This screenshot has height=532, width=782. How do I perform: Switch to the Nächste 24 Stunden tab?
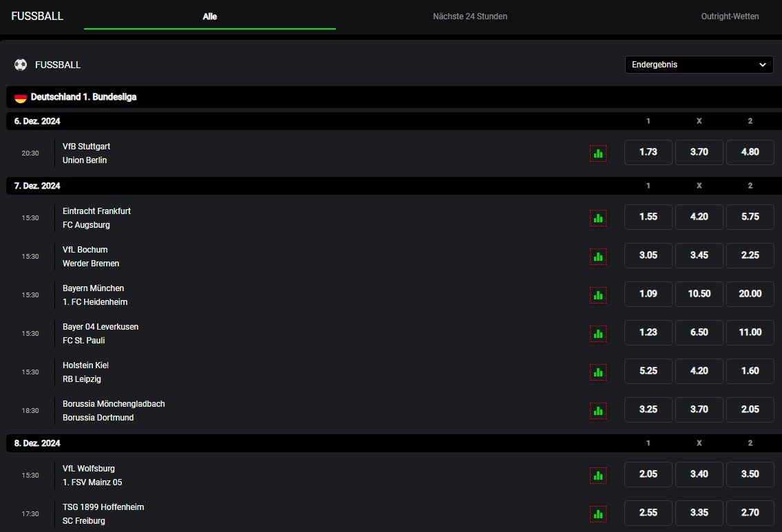[x=470, y=16]
